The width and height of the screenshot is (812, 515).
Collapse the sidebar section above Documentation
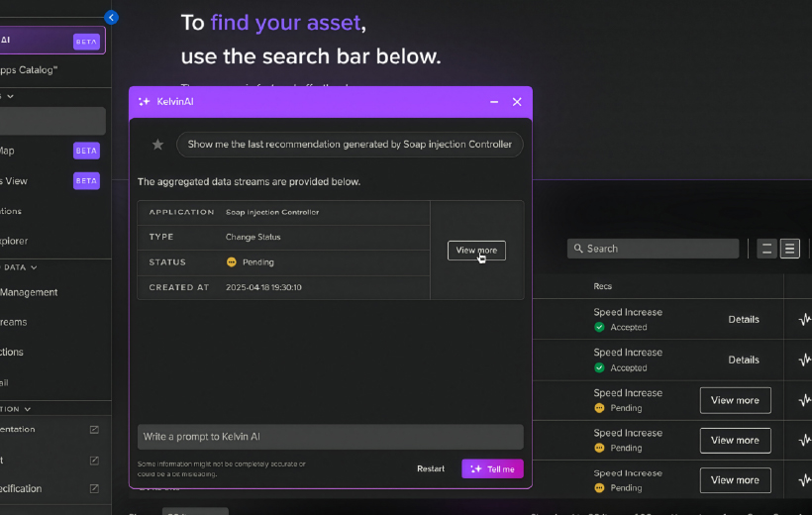click(x=28, y=409)
